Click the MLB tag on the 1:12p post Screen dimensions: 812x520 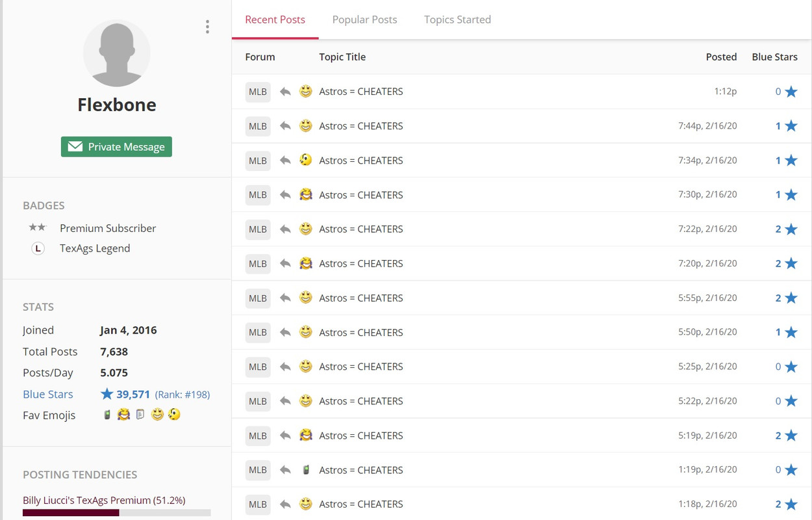pyautogui.click(x=258, y=92)
